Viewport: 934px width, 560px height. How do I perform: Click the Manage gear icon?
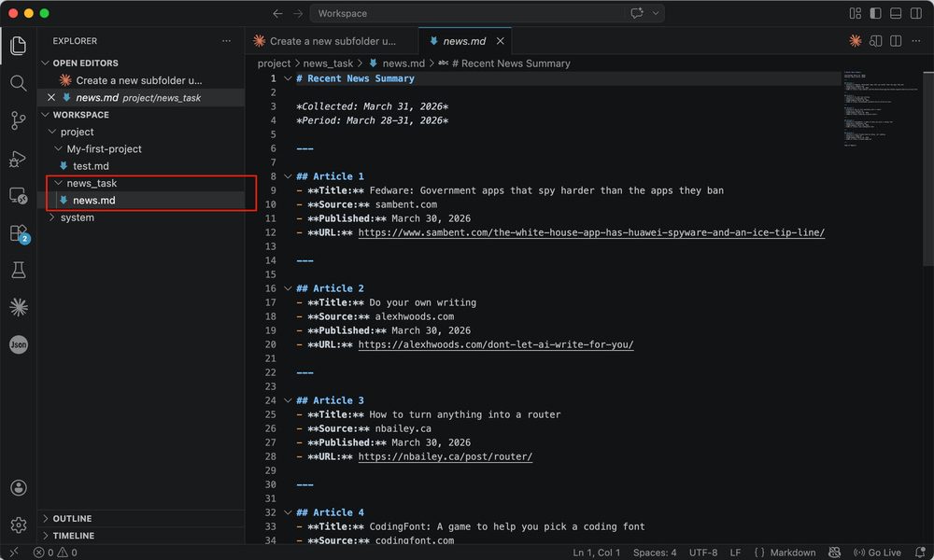[18, 525]
